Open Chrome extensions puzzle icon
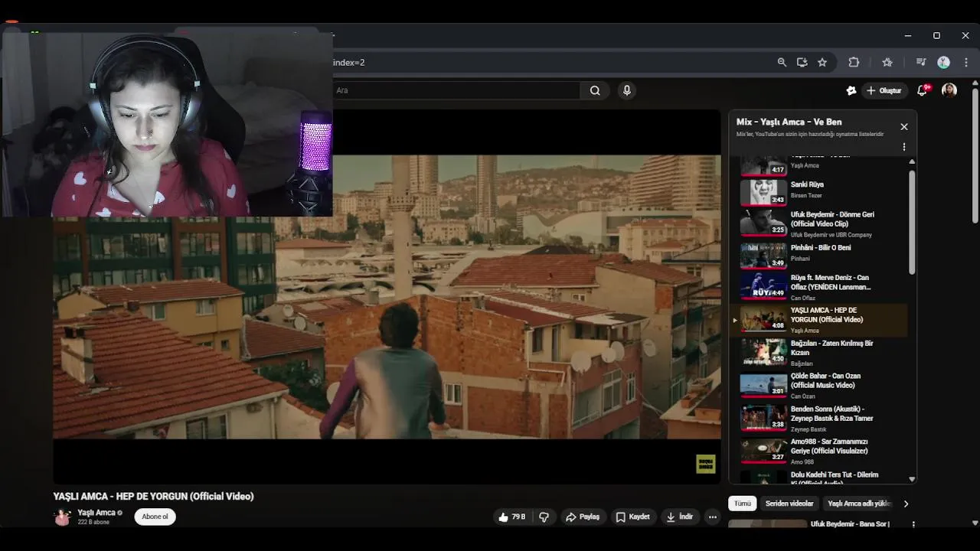980x551 pixels. [x=854, y=62]
